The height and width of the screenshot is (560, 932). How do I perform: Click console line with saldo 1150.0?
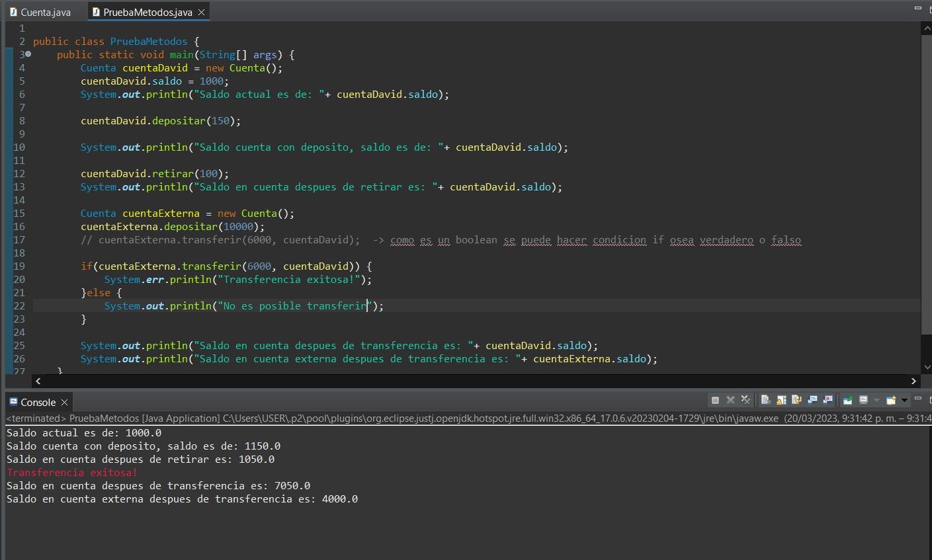[x=144, y=446]
